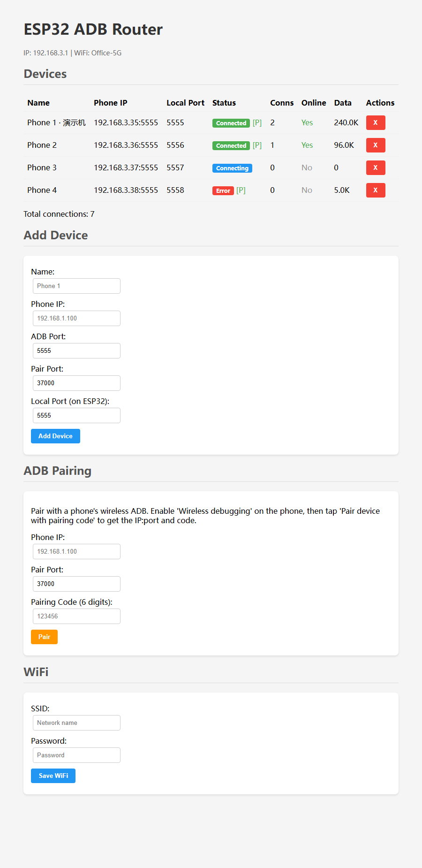
Task: Click the red Error status badge
Action: 223,190
